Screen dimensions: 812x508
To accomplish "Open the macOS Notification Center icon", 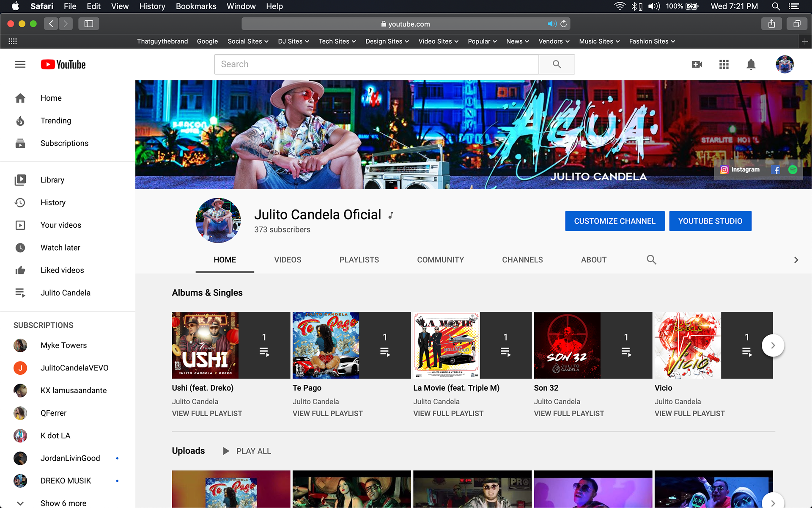I will [x=794, y=6].
